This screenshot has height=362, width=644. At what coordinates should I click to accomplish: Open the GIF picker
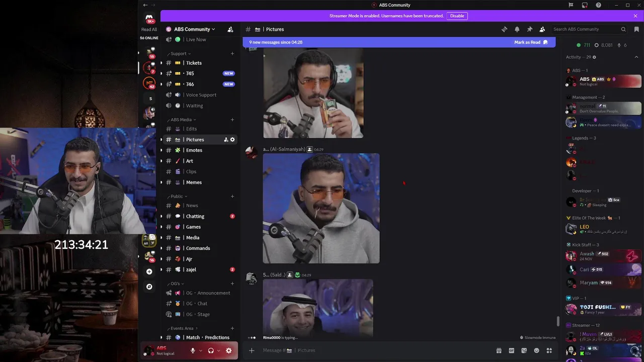click(x=511, y=350)
